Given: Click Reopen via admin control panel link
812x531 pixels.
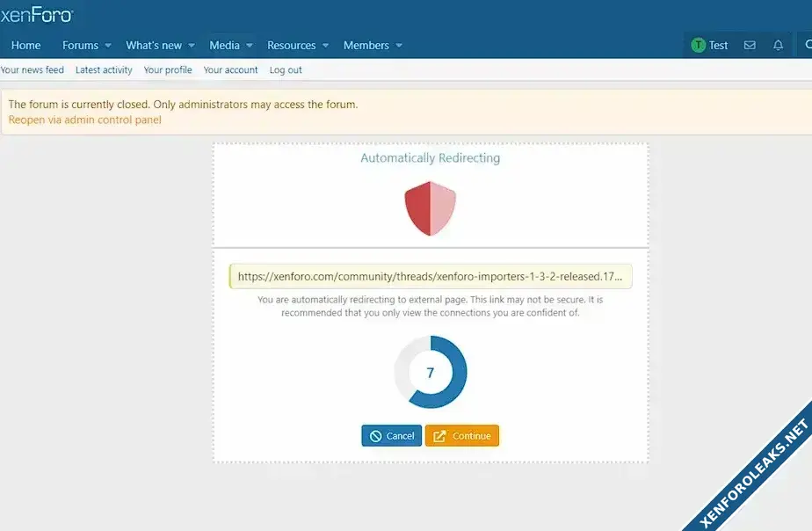Looking at the screenshot, I should point(85,120).
